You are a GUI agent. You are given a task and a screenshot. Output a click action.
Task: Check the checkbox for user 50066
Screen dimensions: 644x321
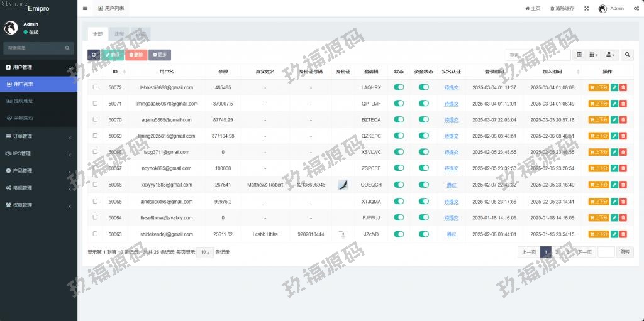coord(96,185)
